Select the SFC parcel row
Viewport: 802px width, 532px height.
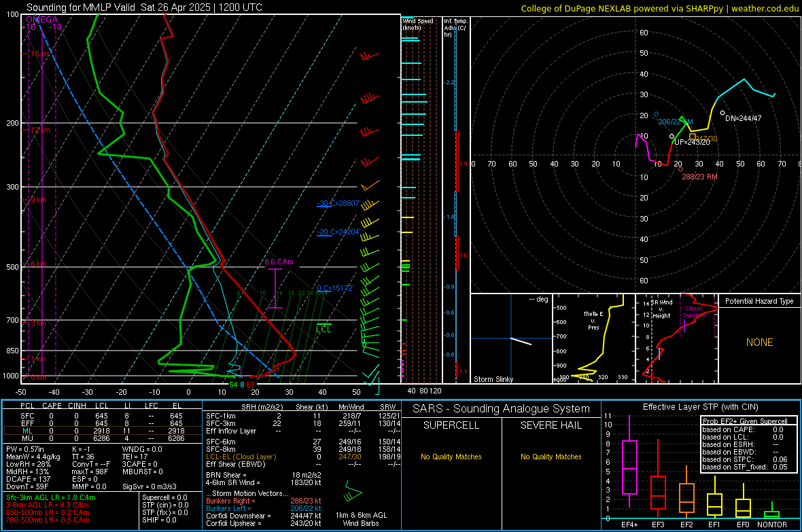click(101, 416)
